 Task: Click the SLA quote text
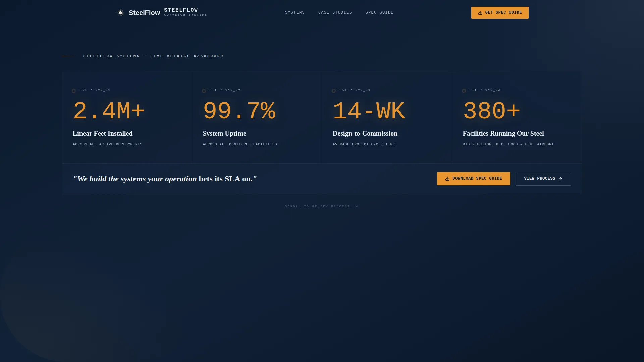coord(165,179)
